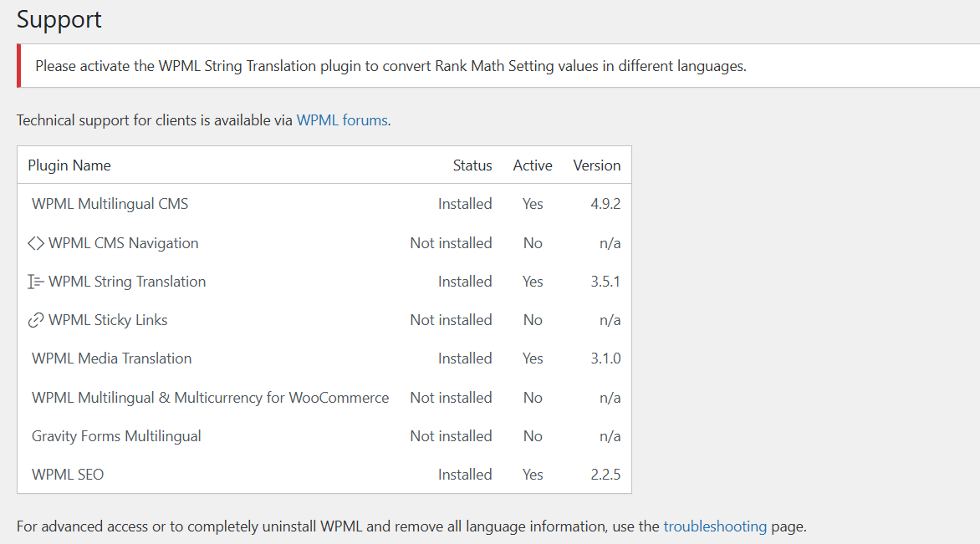980x544 pixels.
Task: Click WPML Multilingual & Multicurrency for WooCommerce
Action: point(211,398)
